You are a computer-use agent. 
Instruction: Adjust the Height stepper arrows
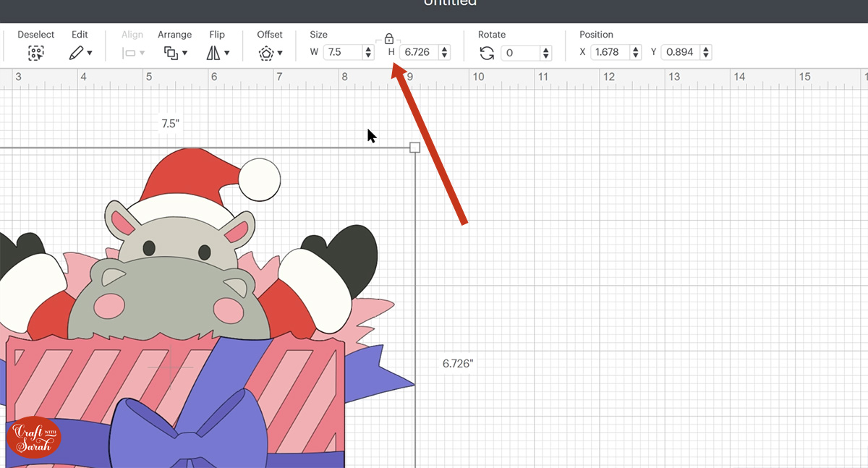(x=444, y=52)
